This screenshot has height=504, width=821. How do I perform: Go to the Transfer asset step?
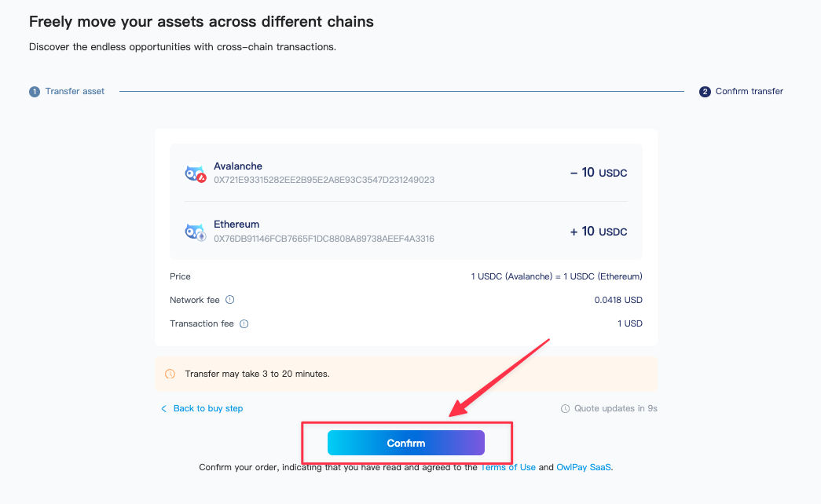pos(75,92)
